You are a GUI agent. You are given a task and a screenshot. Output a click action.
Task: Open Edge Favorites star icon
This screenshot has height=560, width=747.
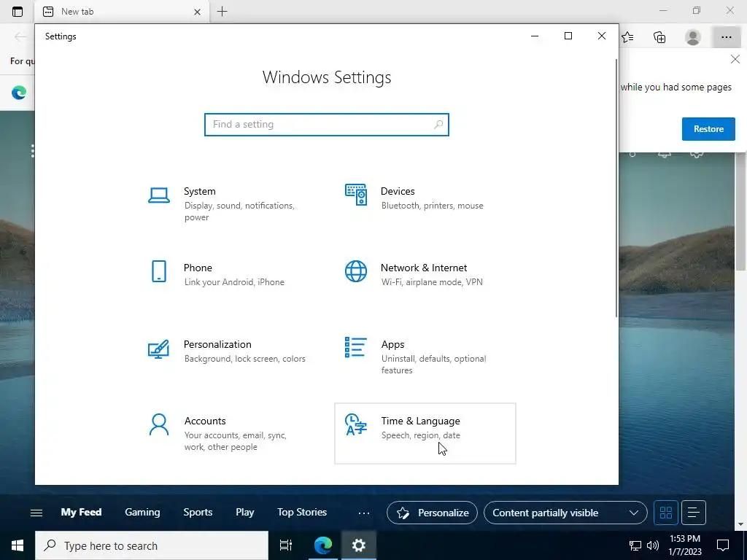click(627, 37)
